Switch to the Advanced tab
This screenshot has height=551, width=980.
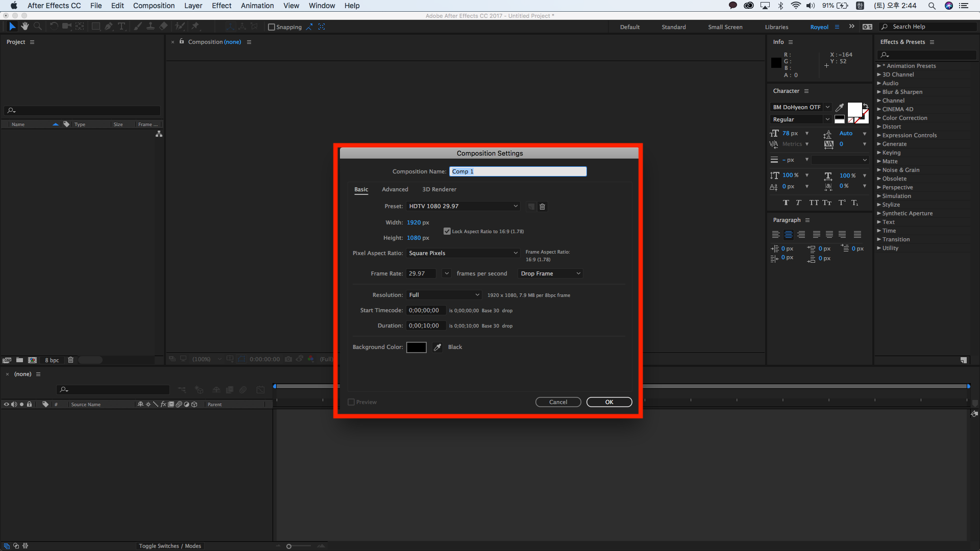click(395, 190)
